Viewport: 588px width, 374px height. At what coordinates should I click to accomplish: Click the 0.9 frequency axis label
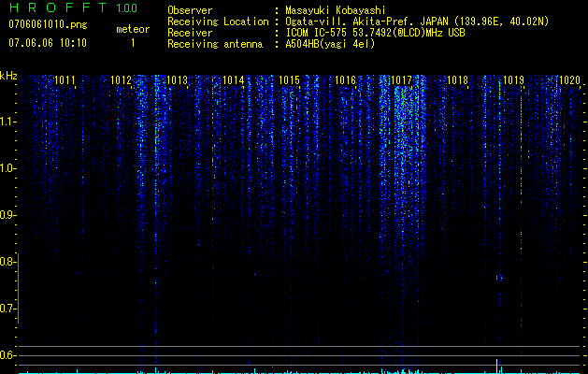(x=7, y=215)
